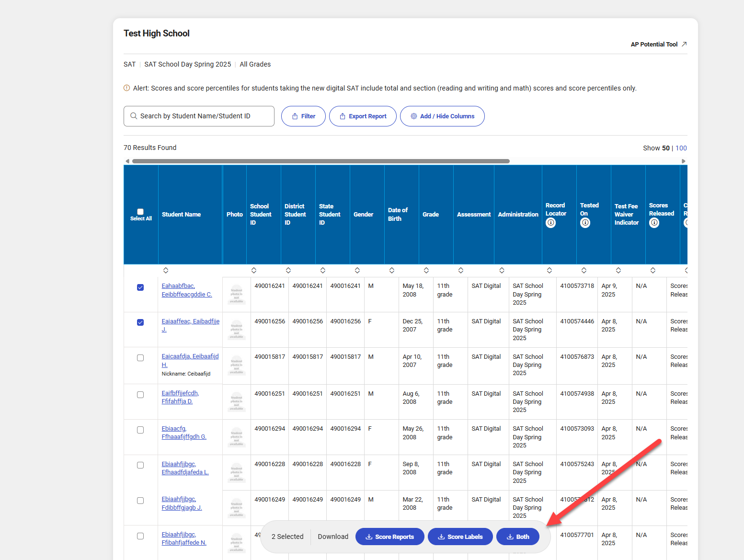Click the Record Locator info icon
The width and height of the screenshot is (744, 560).
(x=550, y=223)
